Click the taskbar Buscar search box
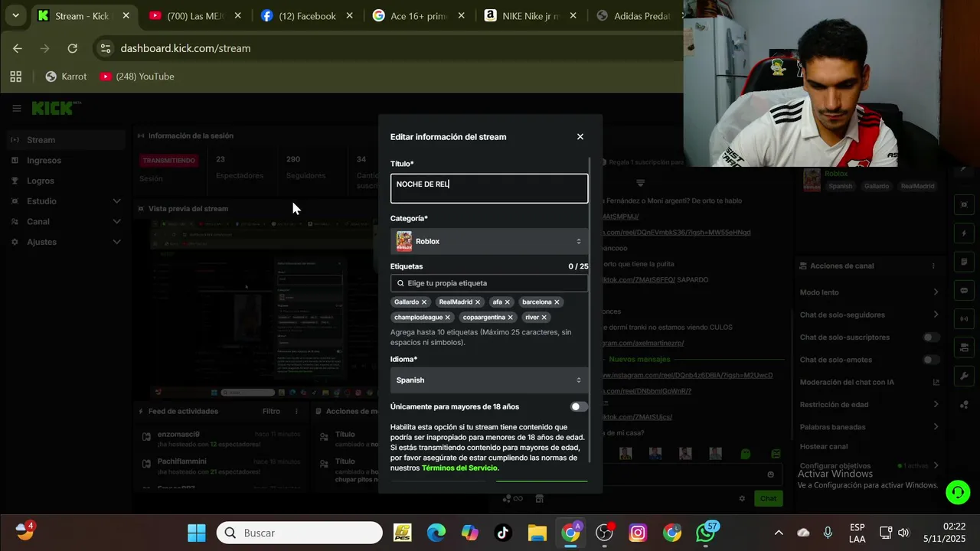Screen dimensions: 980x551 pyautogui.click(x=299, y=533)
